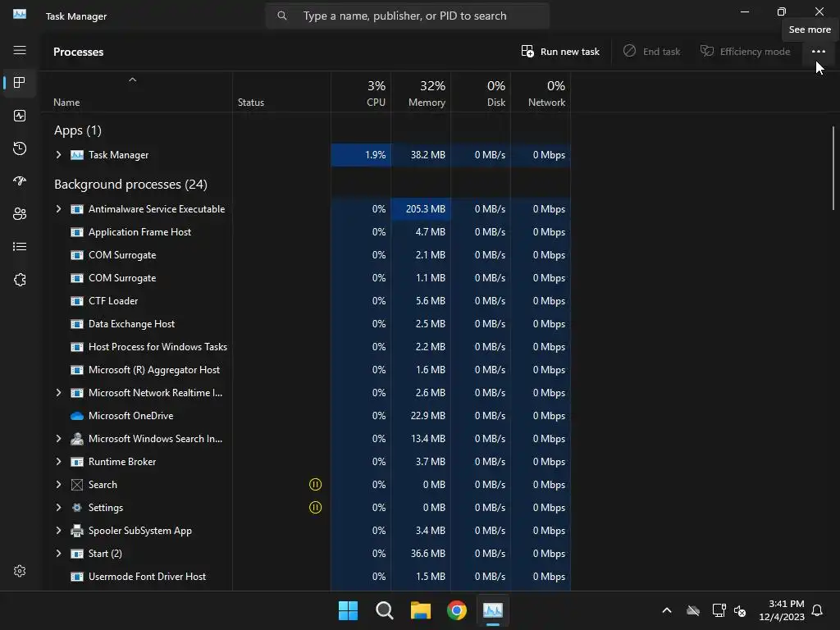Click the 1.9% CPU cell for Task Manager
Viewport: 840px width, 630px height.
(361, 155)
